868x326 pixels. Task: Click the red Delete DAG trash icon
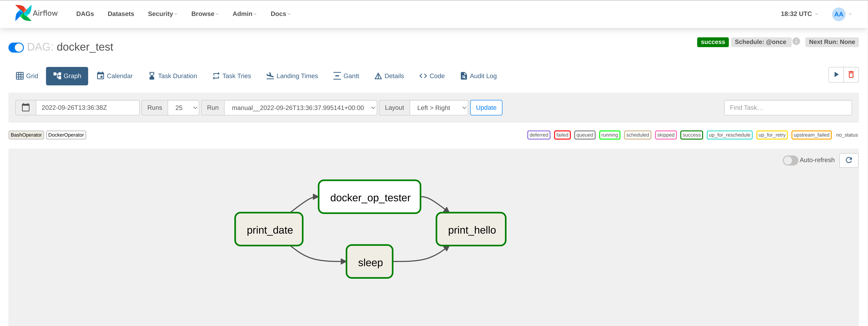click(x=851, y=75)
